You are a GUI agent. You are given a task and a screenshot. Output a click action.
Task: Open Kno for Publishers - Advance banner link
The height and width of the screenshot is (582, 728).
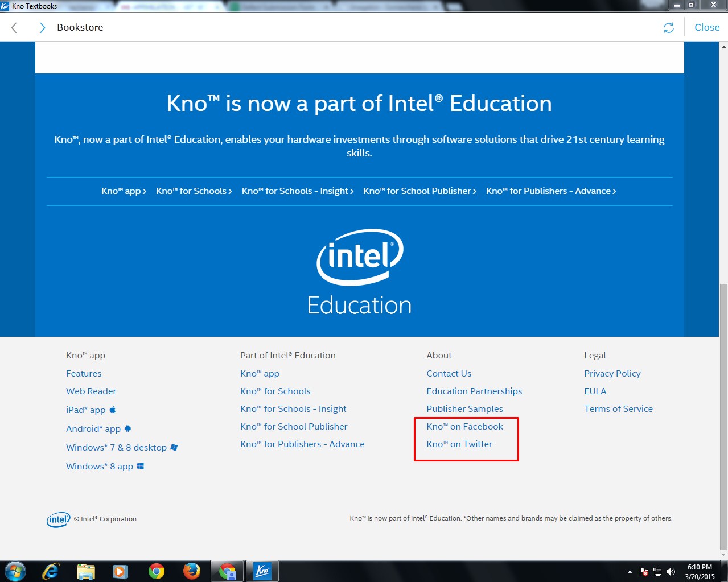[x=551, y=191]
